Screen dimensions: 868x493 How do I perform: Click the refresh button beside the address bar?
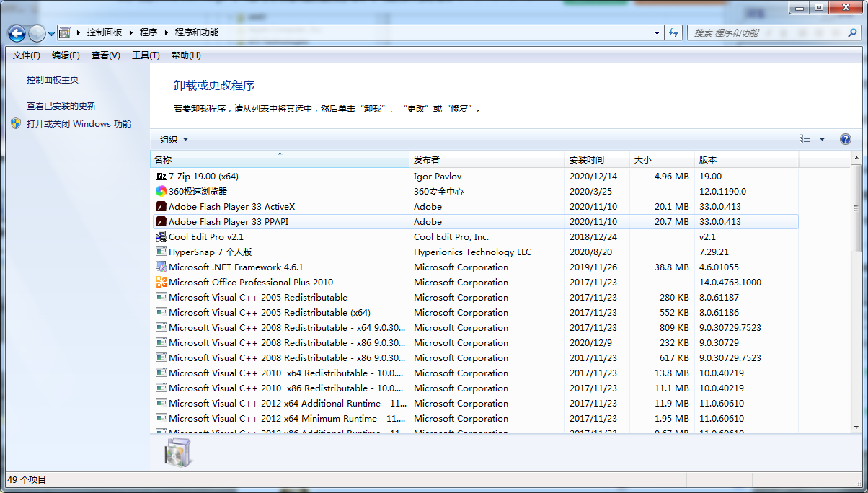[x=674, y=32]
